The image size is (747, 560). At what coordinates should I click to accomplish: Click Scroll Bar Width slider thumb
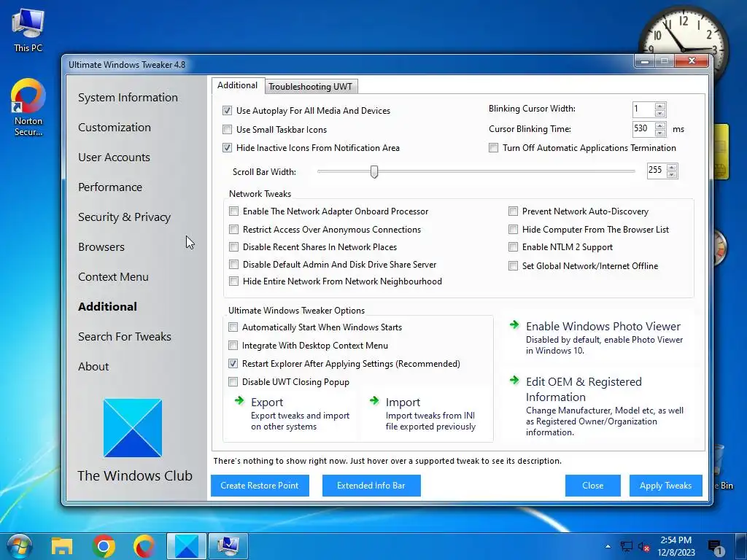pos(374,171)
